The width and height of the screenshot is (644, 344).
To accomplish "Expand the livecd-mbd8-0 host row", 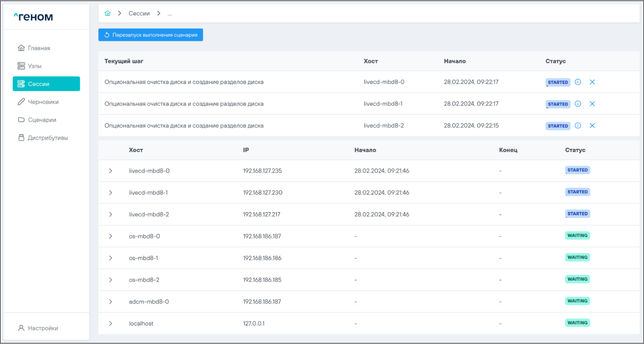I will coord(111,171).
